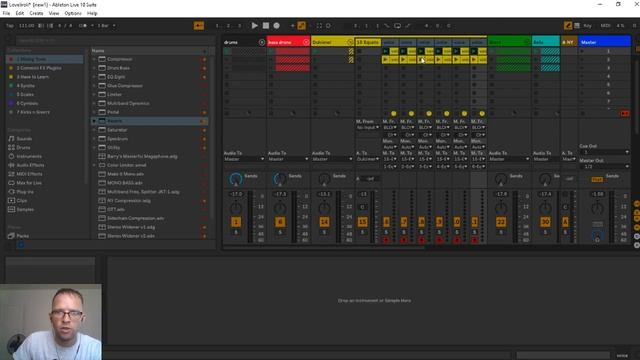Click the Arrangement Record button
This screenshot has height=360, width=640.
coord(276,25)
